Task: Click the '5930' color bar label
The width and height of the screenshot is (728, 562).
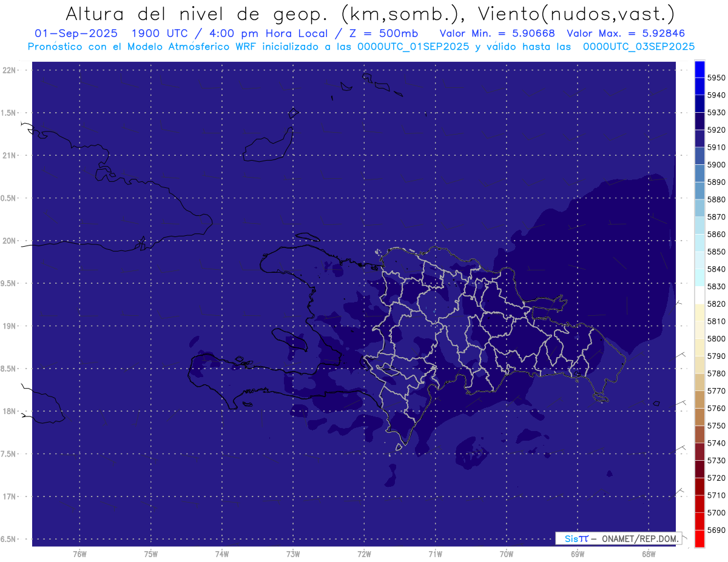Action: pyautogui.click(x=716, y=113)
